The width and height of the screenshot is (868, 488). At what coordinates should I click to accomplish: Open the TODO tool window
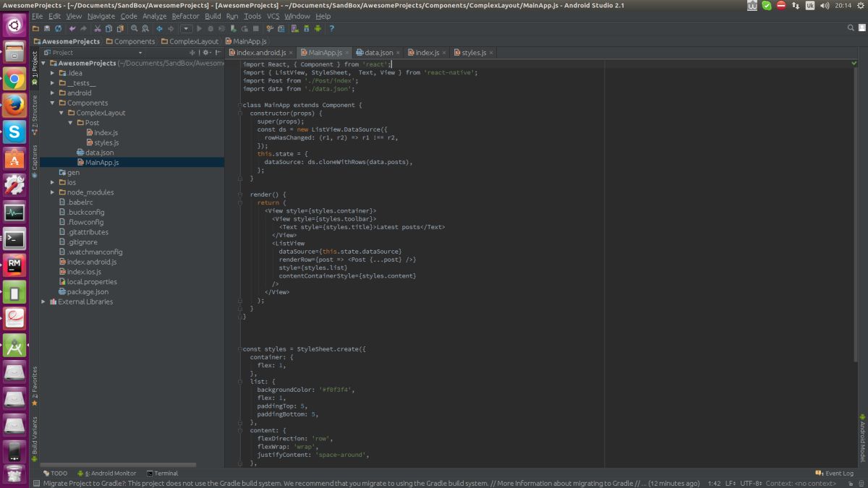(x=55, y=474)
